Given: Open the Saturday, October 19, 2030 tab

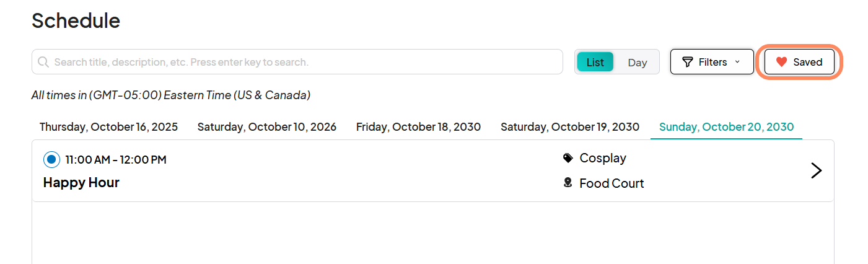Looking at the screenshot, I should click(x=570, y=127).
